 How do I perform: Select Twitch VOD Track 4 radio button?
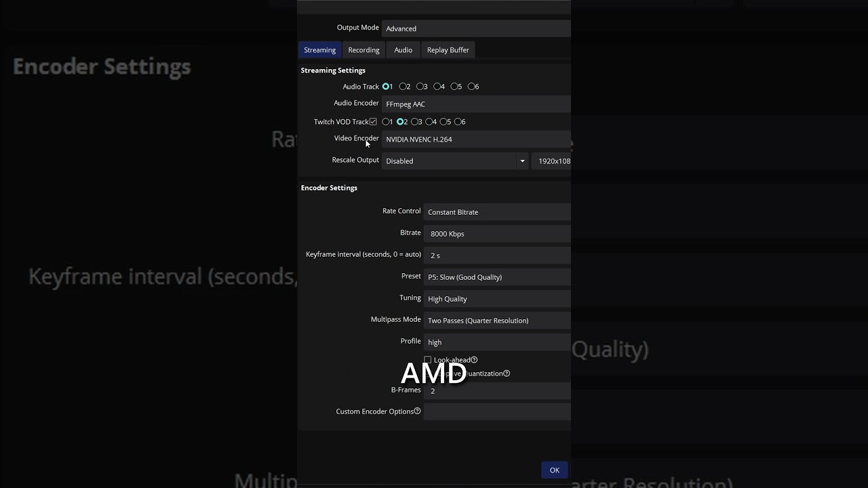(x=430, y=122)
